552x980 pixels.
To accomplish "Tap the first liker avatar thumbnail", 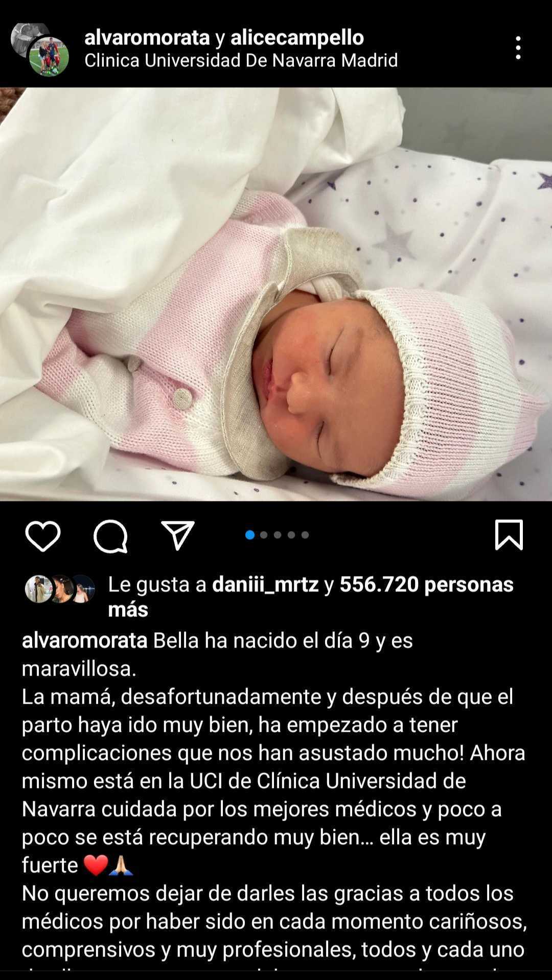I will coord(38,589).
